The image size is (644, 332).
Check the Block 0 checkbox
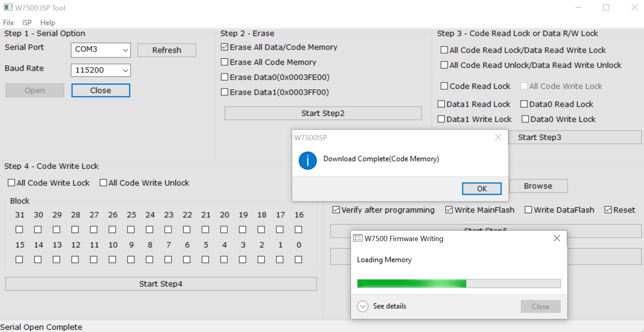tap(298, 260)
